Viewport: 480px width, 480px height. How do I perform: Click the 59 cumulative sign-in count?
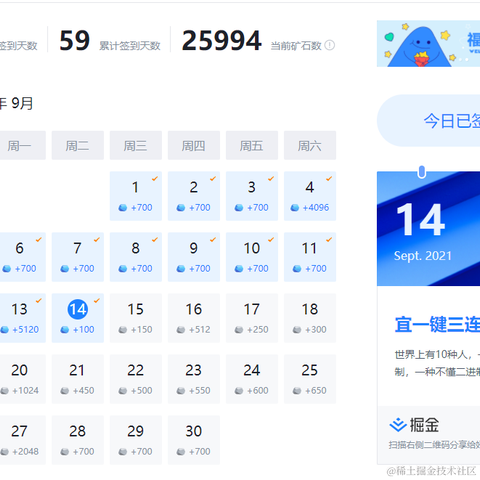pyautogui.click(x=75, y=41)
